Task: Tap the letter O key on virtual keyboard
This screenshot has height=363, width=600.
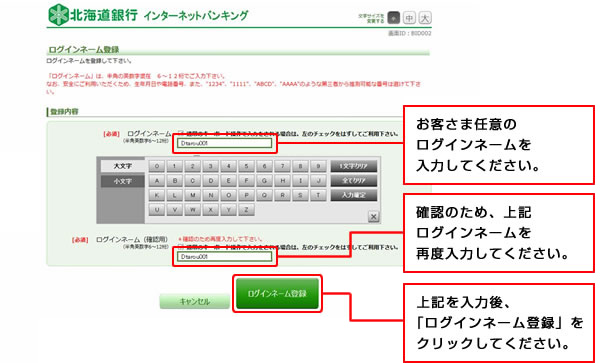Action: [228, 195]
